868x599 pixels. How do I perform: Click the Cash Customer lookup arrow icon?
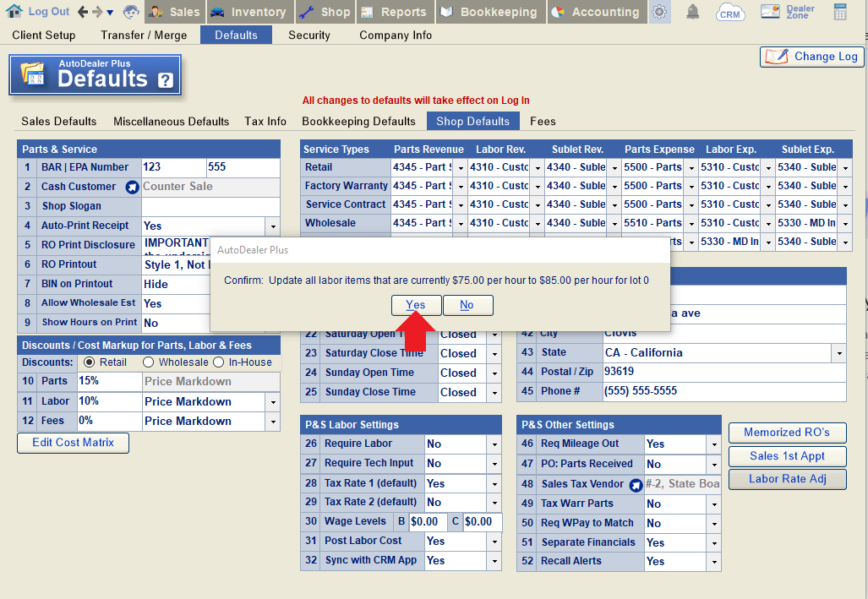coord(132,187)
